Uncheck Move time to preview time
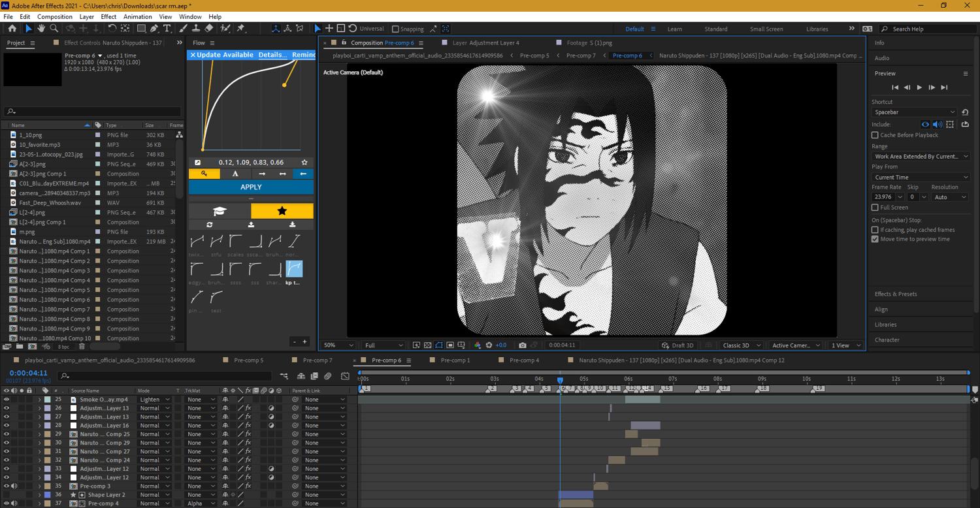980x508 pixels. (x=875, y=239)
